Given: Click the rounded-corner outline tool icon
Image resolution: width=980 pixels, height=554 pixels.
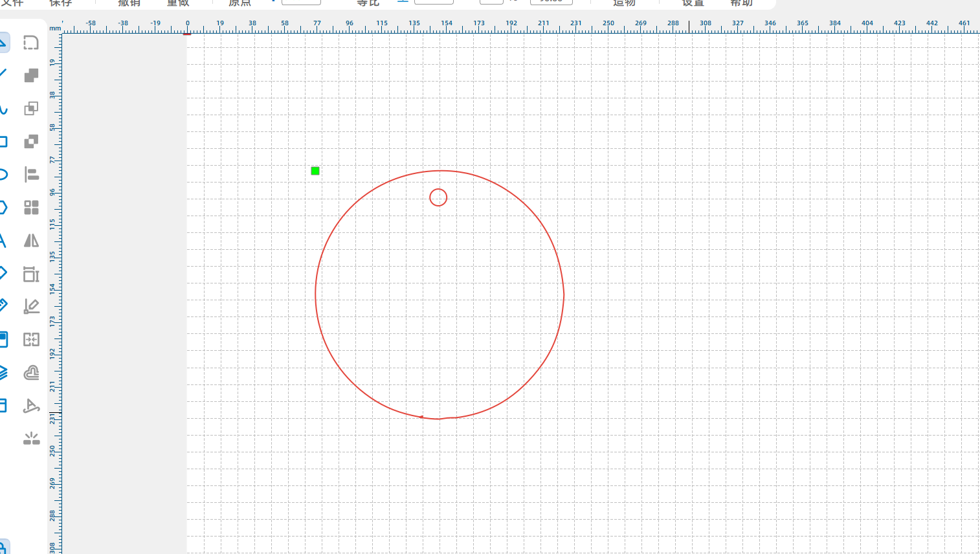Looking at the screenshot, I should pos(31,43).
